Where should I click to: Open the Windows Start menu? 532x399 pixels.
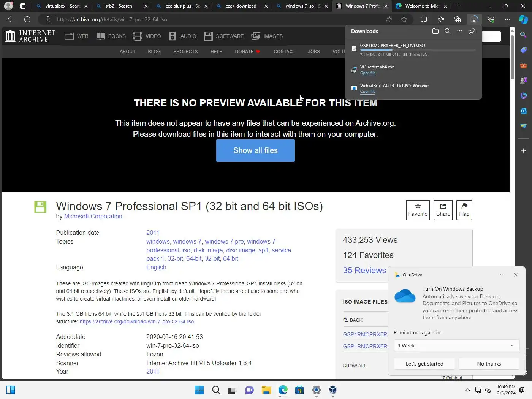point(199,390)
